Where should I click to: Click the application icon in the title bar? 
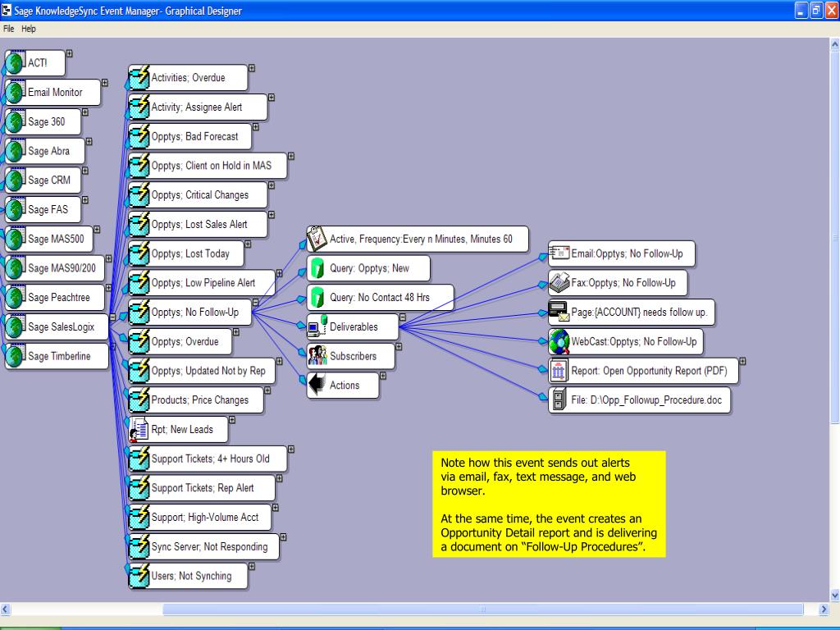[x=6, y=10]
